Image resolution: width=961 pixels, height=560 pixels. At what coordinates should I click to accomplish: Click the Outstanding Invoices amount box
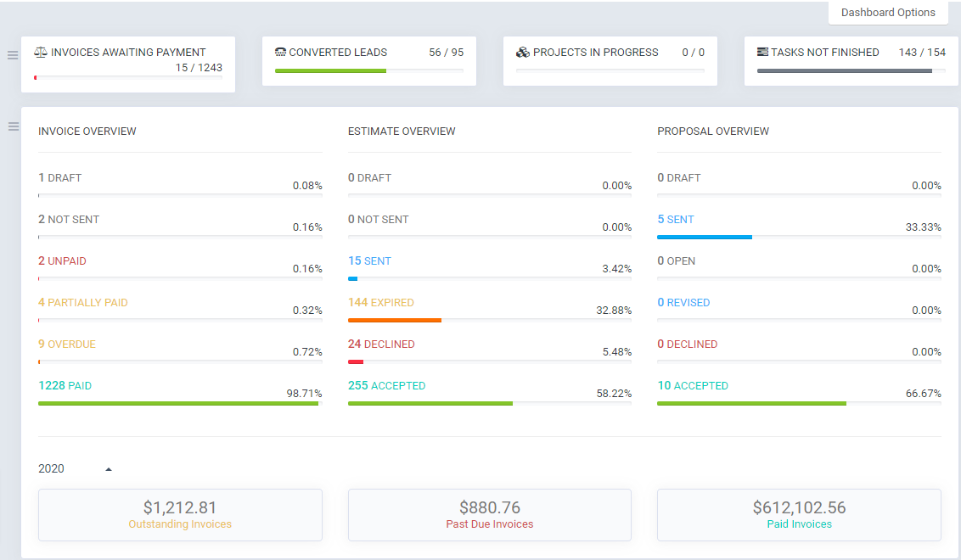[x=180, y=515]
